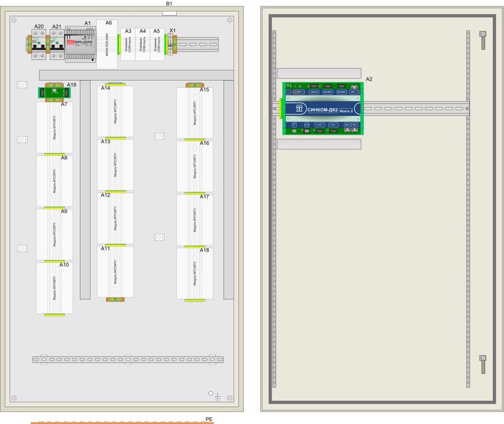
Task: Click module A14 in the middle column
Action: pyautogui.click(x=115, y=111)
